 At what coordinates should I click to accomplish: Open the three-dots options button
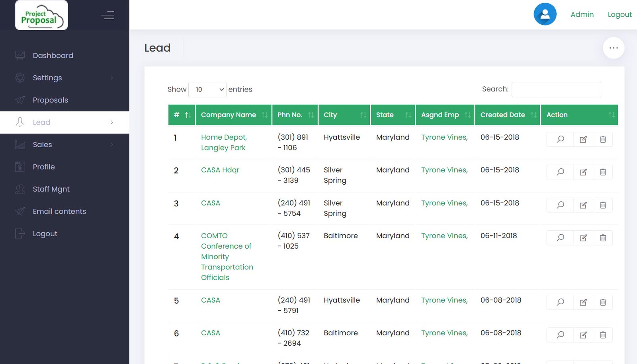pos(614,48)
